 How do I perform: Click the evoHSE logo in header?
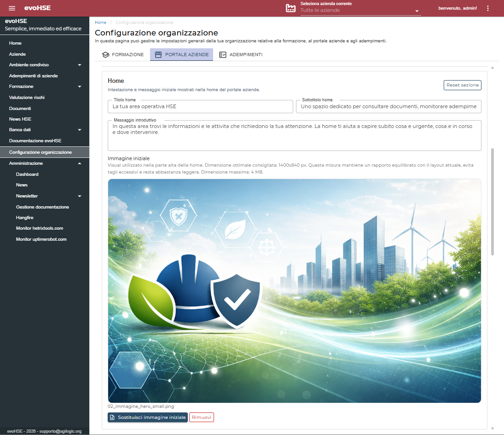(37, 8)
